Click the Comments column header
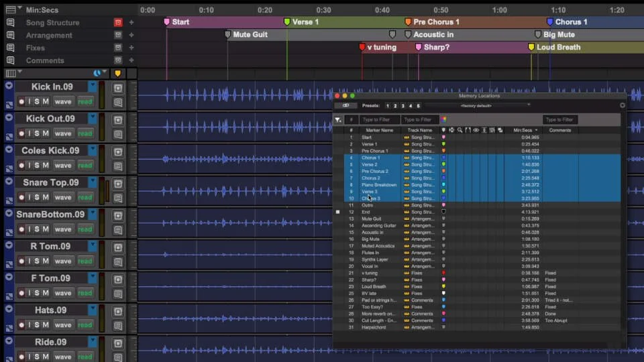This screenshot has width=644, height=362. pos(559,130)
